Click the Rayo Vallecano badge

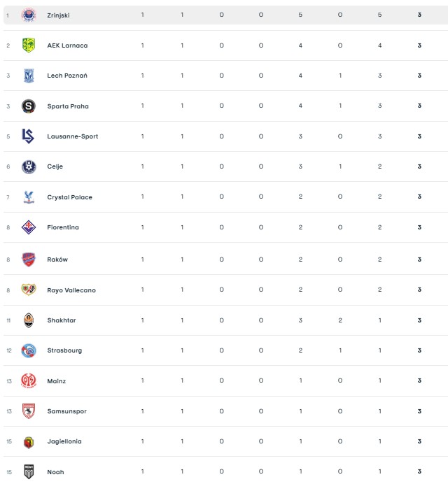[28, 290]
